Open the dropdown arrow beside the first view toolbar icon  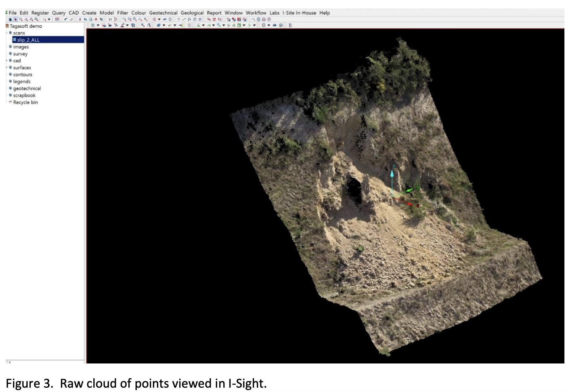tap(98, 26)
